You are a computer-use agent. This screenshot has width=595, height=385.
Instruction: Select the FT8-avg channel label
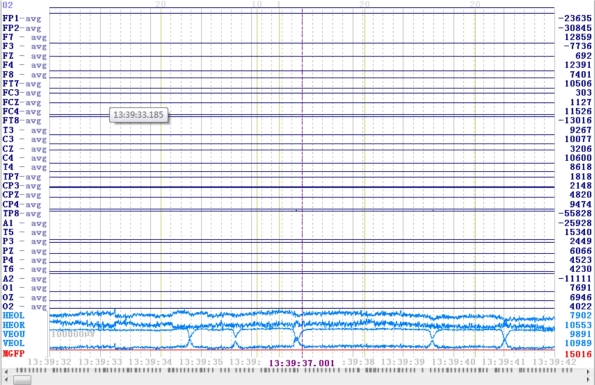tap(22, 121)
